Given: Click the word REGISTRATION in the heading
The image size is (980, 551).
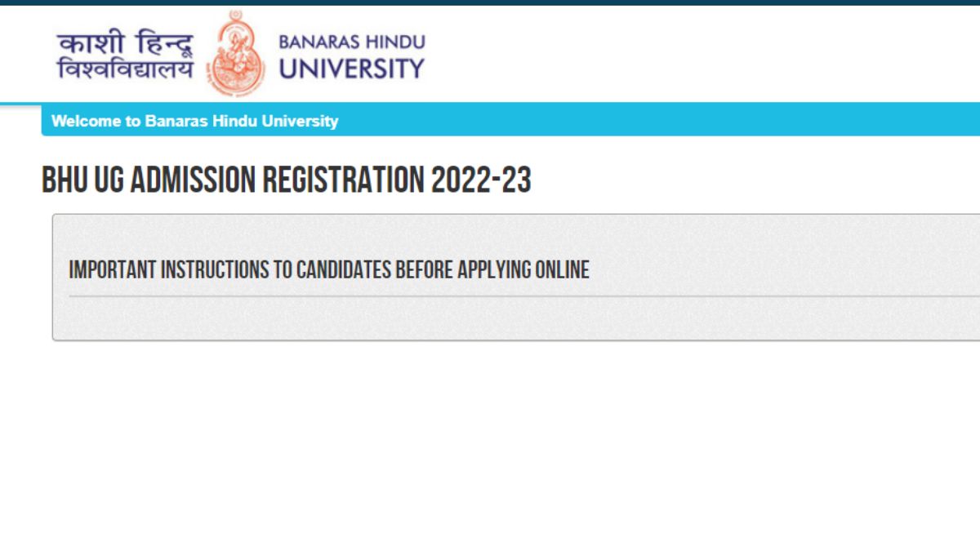Looking at the screenshot, I should point(342,180).
